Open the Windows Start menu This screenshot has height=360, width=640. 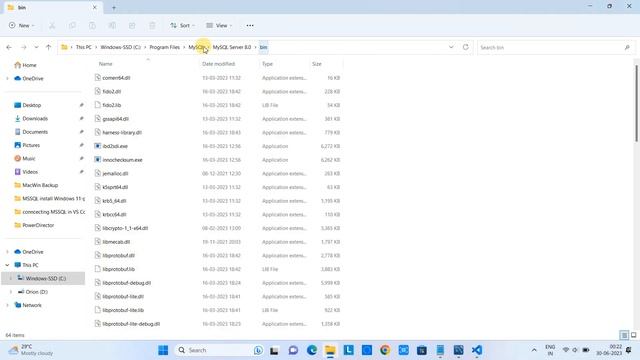pos(163,350)
